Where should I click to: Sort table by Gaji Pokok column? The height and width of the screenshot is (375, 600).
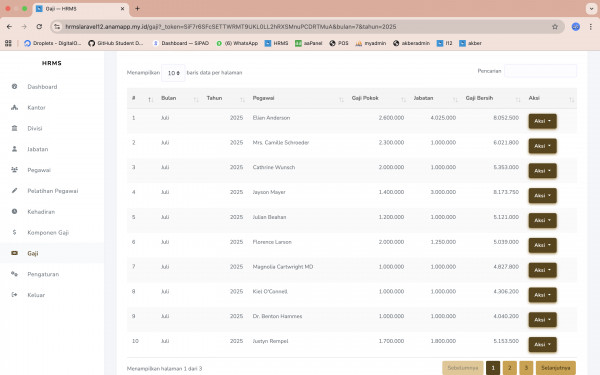click(x=378, y=98)
